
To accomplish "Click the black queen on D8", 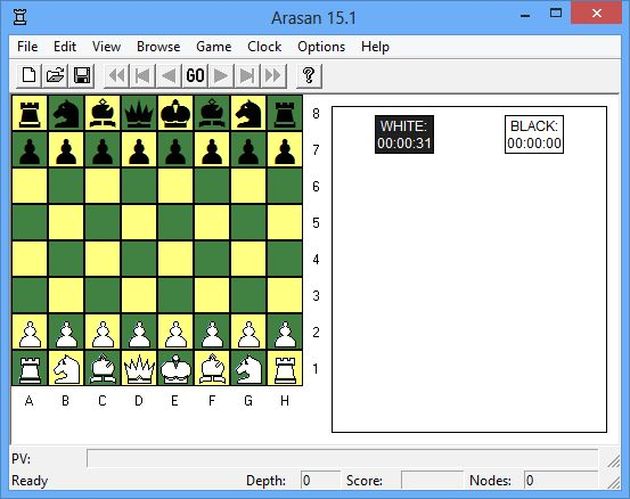I will click(x=139, y=112).
